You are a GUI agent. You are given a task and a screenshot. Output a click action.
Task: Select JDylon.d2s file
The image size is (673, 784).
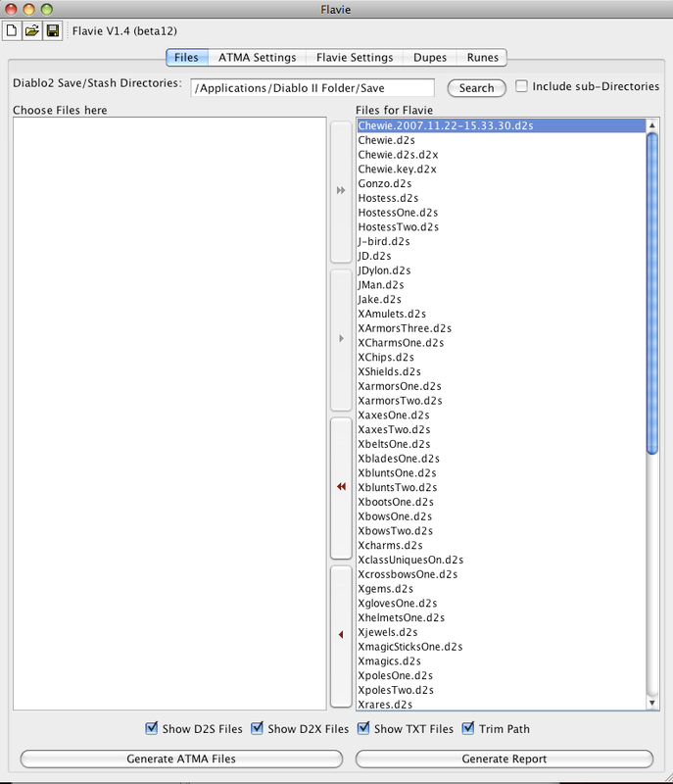[502, 271]
